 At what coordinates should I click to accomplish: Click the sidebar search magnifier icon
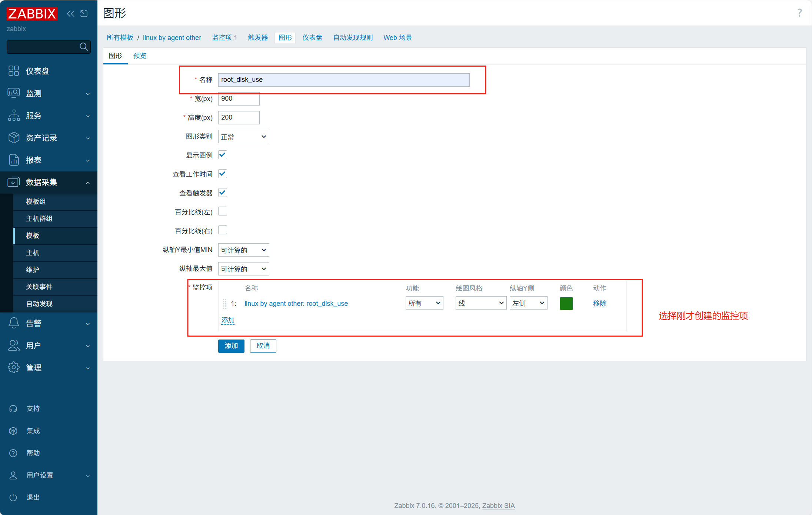coord(84,47)
